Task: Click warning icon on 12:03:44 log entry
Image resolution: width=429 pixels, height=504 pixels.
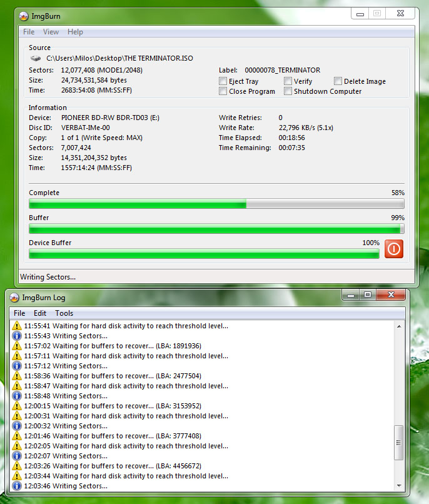Action: pos(17,476)
